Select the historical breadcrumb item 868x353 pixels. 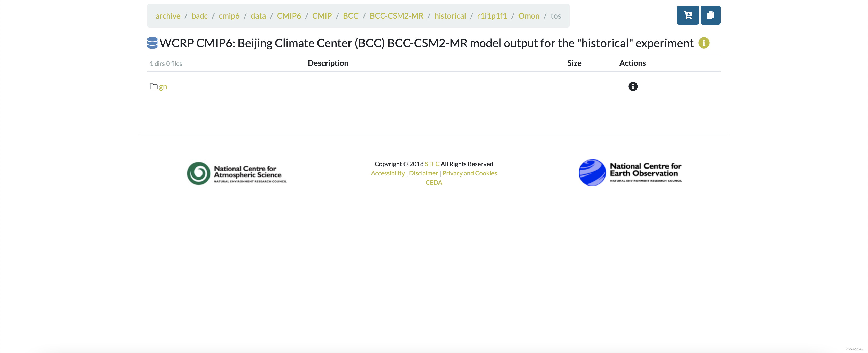450,15
